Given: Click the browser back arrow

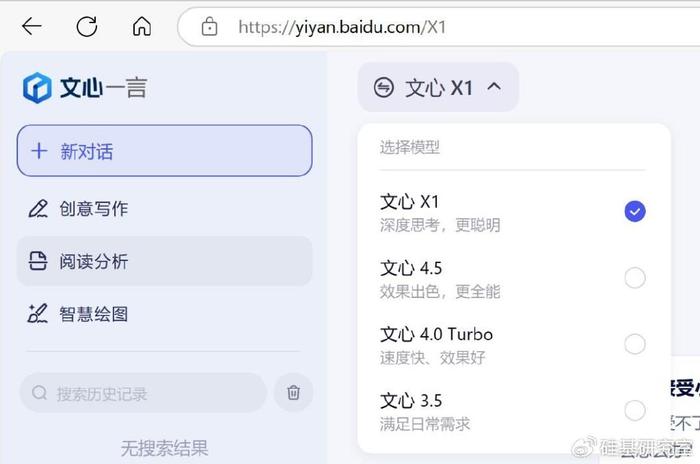Looking at the screenshot, I should (32, 26).
